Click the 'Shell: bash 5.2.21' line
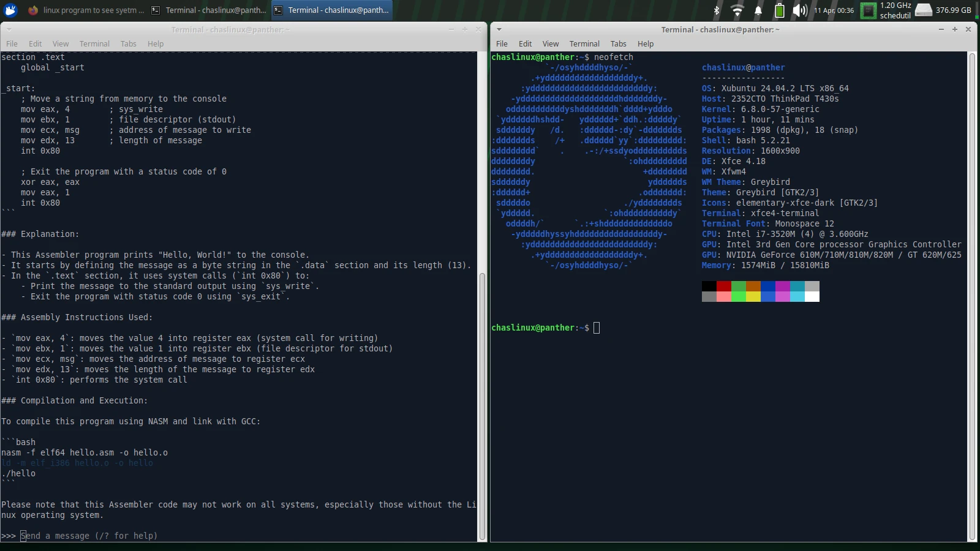980x551 pixels. (746, 140)
